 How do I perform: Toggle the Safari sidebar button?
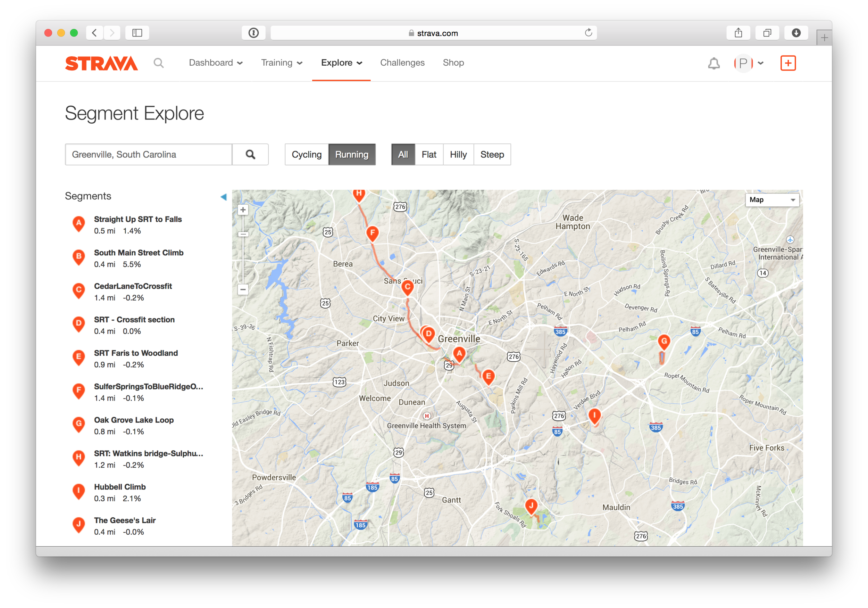point(137,33)
